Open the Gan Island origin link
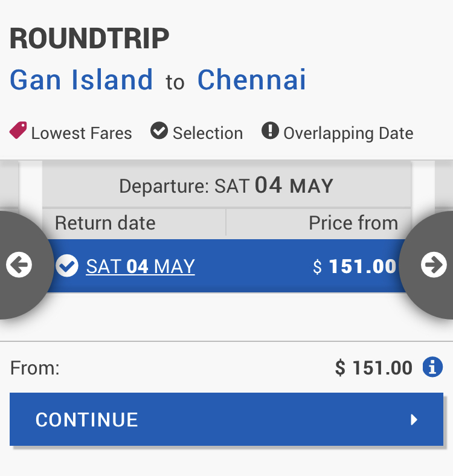 [82, 80]
